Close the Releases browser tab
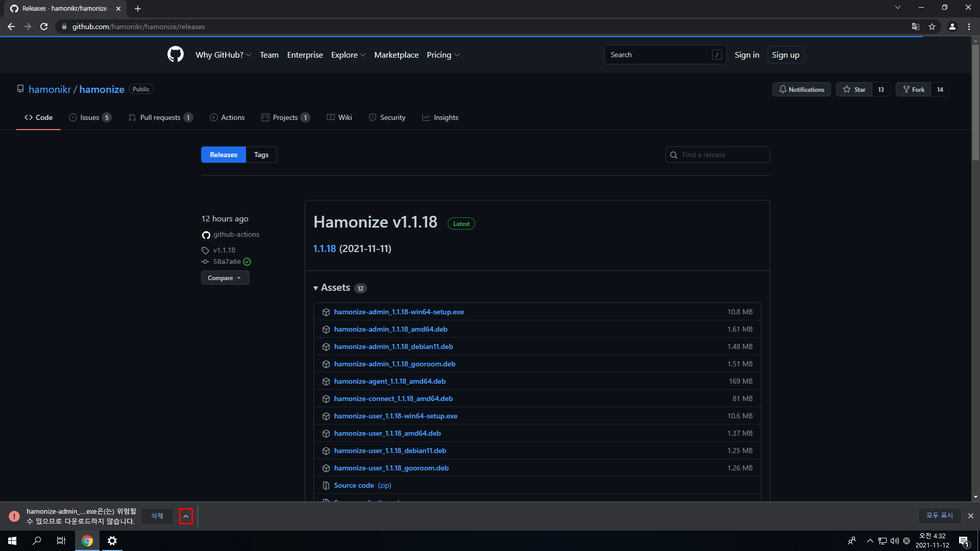Screen dimensions: 980x551 point(118,9)
